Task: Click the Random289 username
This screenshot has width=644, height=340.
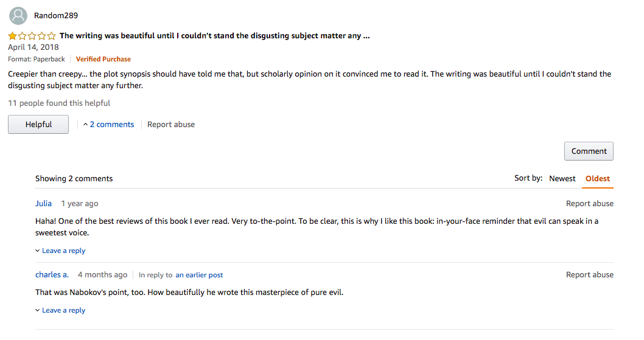Action: pos(56,16)
